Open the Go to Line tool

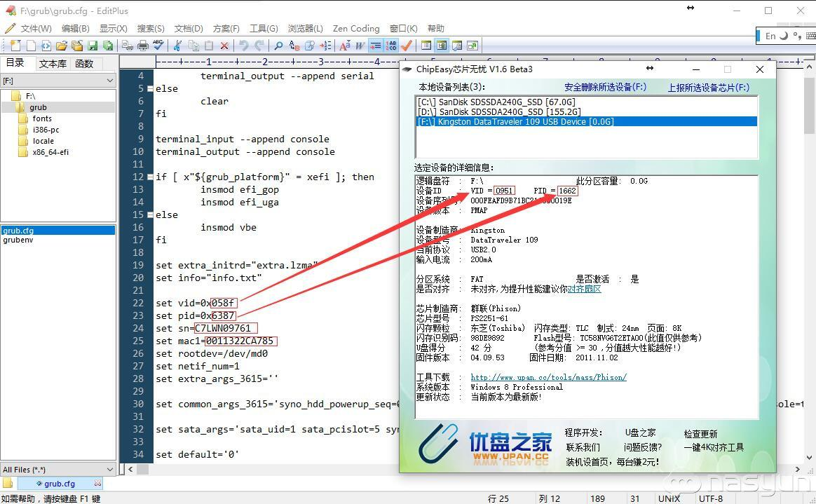325,46
